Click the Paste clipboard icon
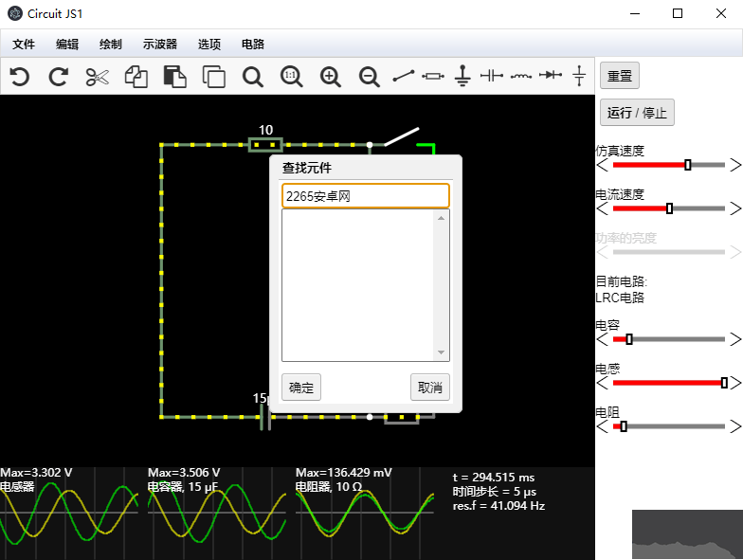This screenshot has width=743, height=560. coord(174,77)
